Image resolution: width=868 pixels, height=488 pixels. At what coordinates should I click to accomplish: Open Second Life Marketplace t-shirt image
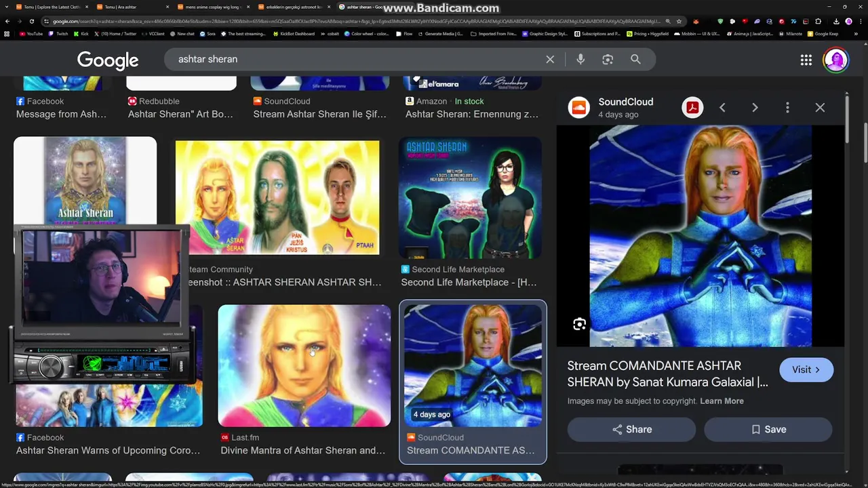(x=470, y=197)
